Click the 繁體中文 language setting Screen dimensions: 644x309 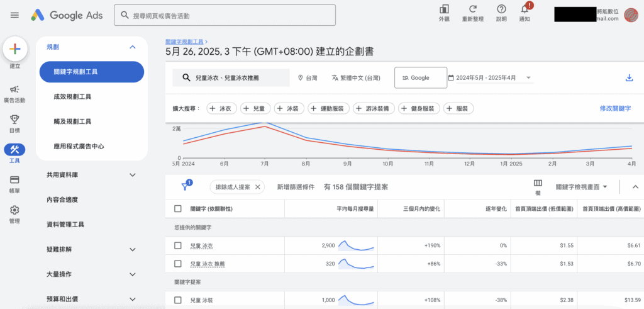click(356, 77)
